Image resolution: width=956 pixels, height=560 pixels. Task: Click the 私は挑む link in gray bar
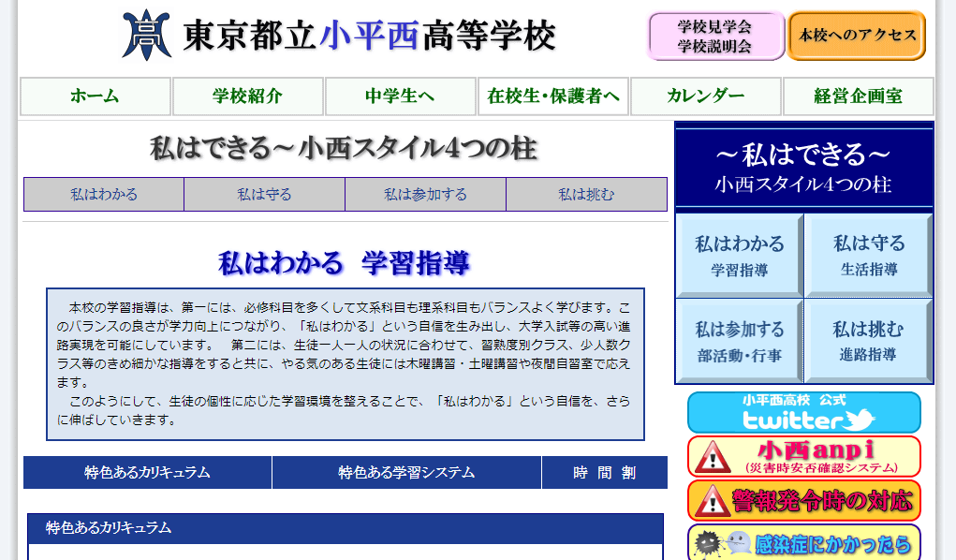[x=586, y=195]
